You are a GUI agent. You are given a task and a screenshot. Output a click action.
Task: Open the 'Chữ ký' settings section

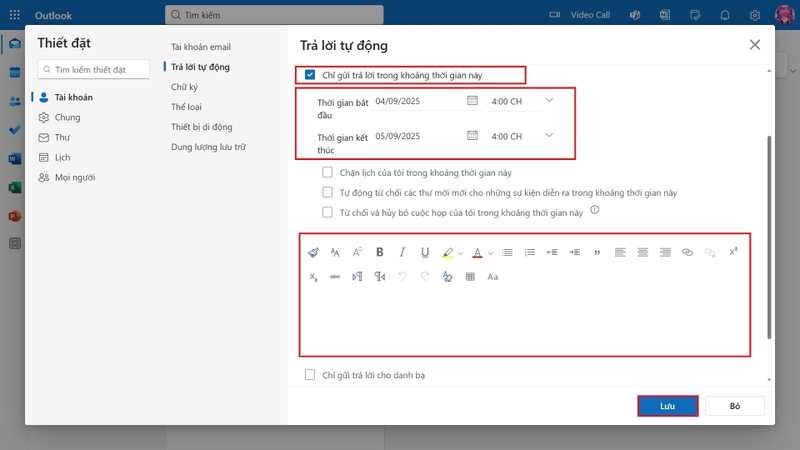point(184,87)
